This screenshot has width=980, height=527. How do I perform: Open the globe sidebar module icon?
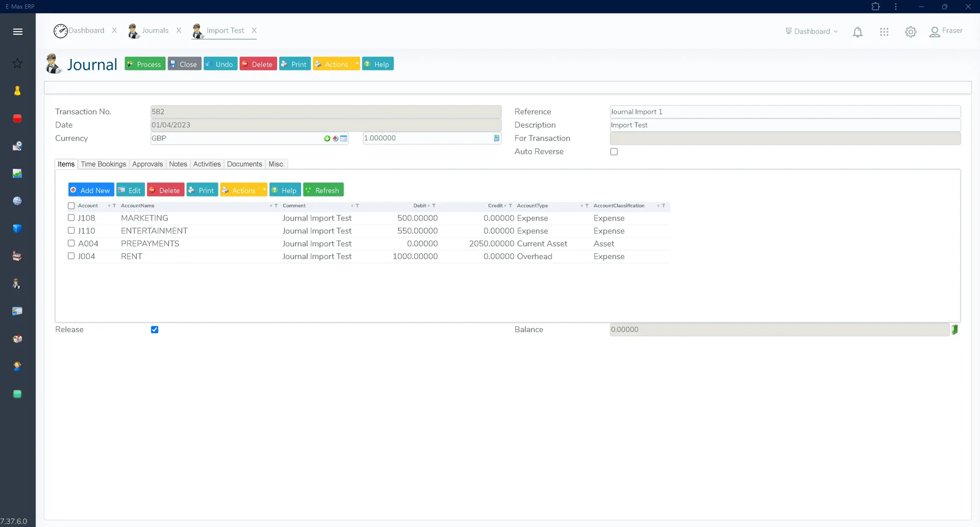pyautogui.click(x=17, y=201)
